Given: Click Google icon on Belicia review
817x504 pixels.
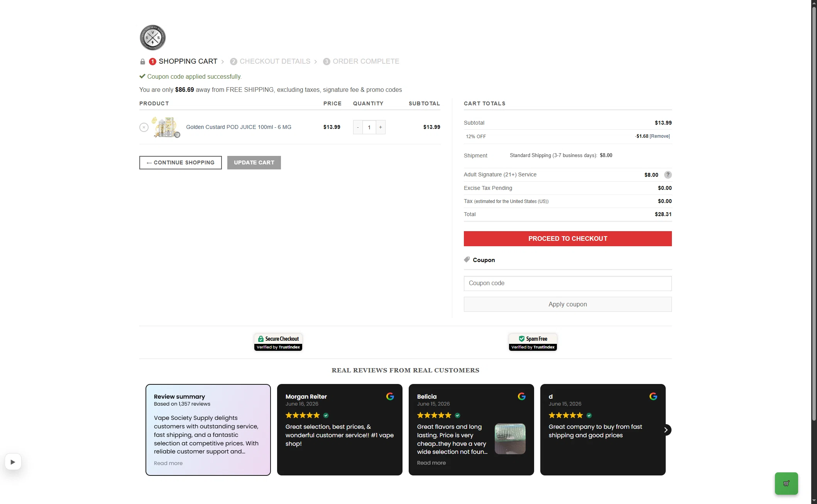Looking at the screenshot, I should pyautogui.click(x=522, y=396).
